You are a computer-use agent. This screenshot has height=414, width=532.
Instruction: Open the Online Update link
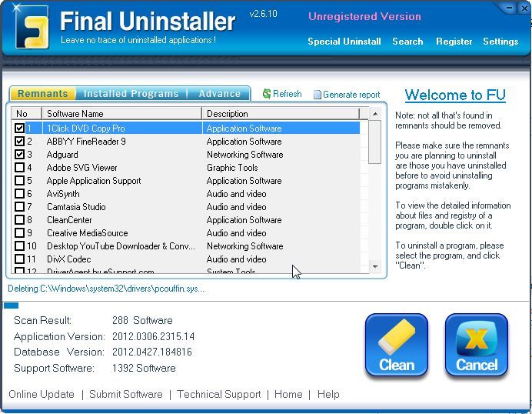[x=42, y=394]
